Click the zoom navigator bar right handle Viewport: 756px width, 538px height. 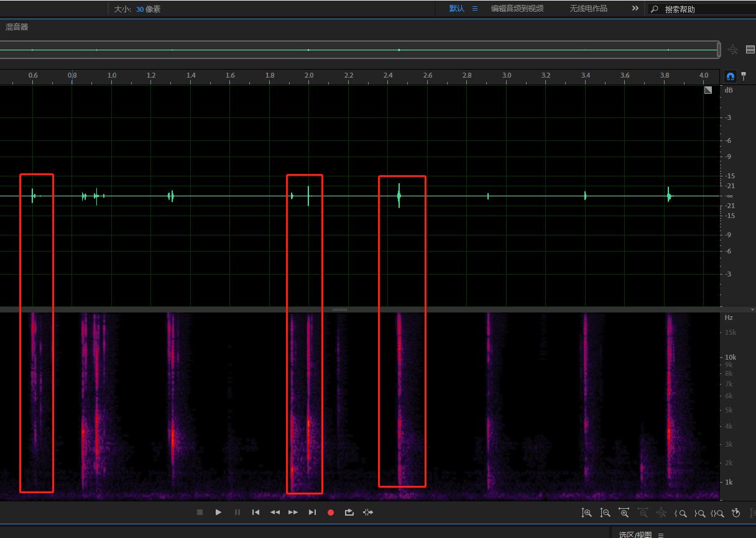(x=719, y=50)
